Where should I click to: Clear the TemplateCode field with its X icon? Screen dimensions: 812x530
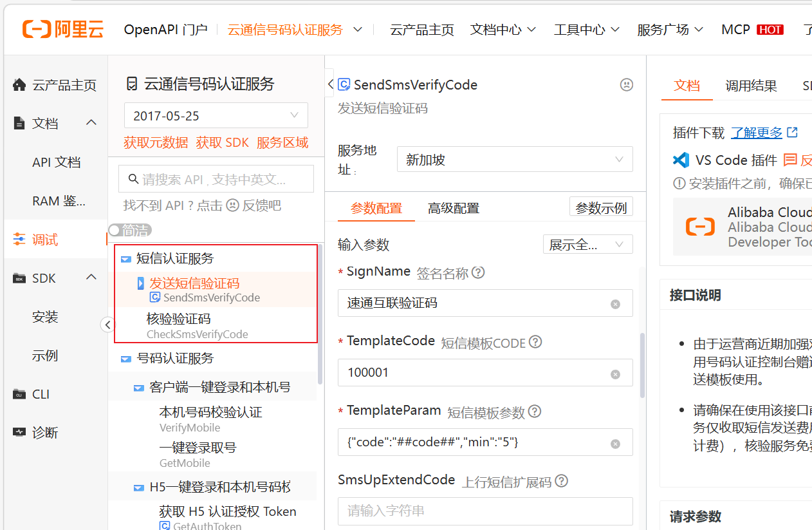tap(615, 374)
